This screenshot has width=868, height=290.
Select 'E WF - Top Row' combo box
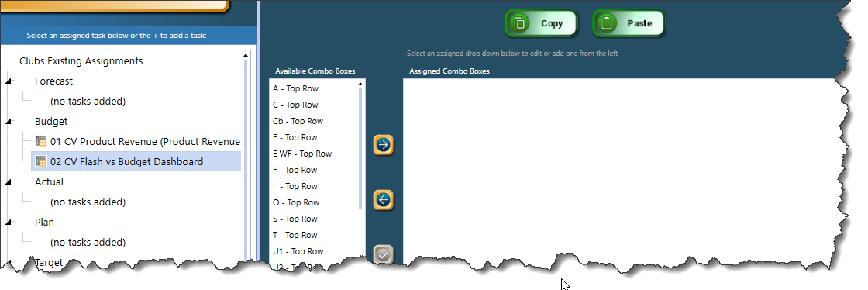pos(302,154)
